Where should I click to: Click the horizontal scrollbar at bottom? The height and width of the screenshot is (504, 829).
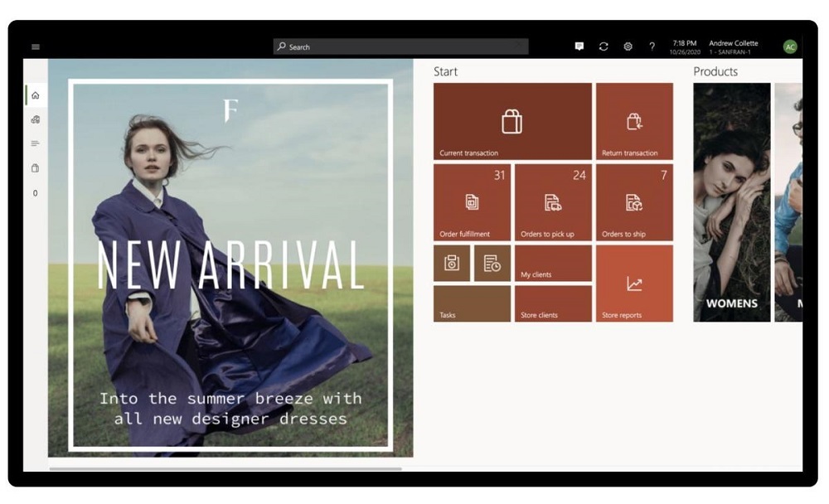(225, 468)
